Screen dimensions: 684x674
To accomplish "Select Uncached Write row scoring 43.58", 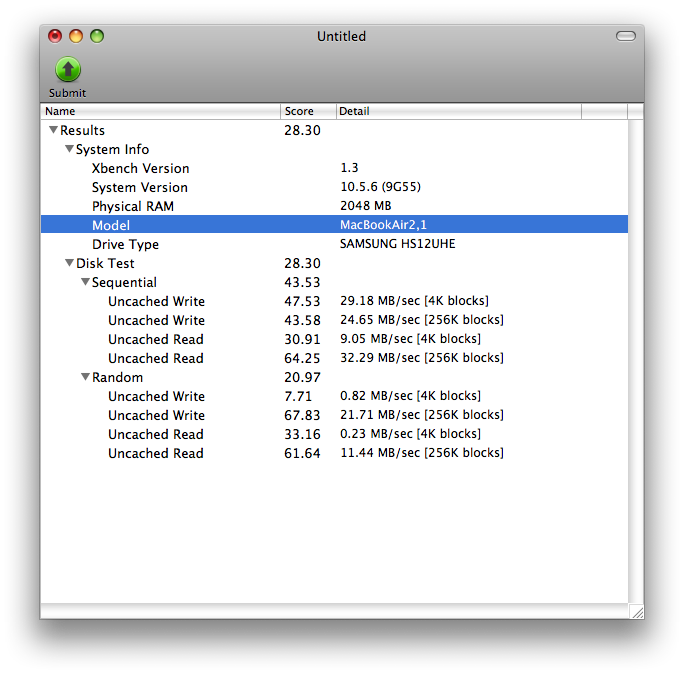I will (335, 320).
